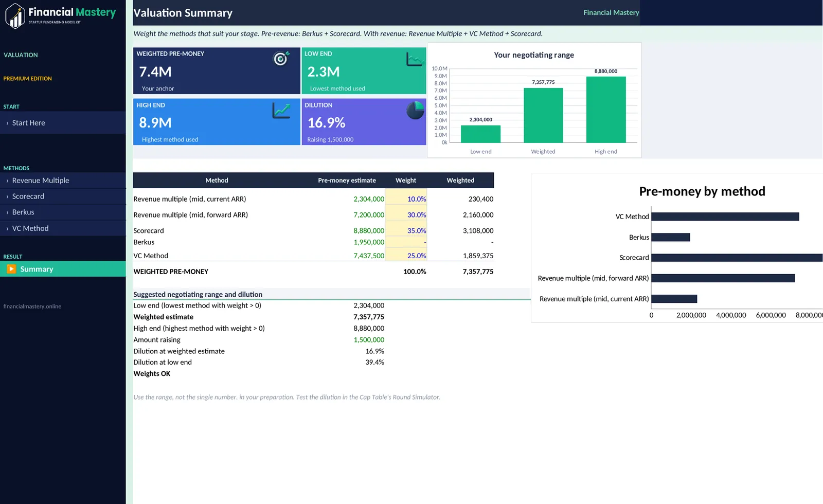This screenshot has height=504, width=823.
Task: Click the 7,357,775 weighted total cell
Action: click(478, 272)
